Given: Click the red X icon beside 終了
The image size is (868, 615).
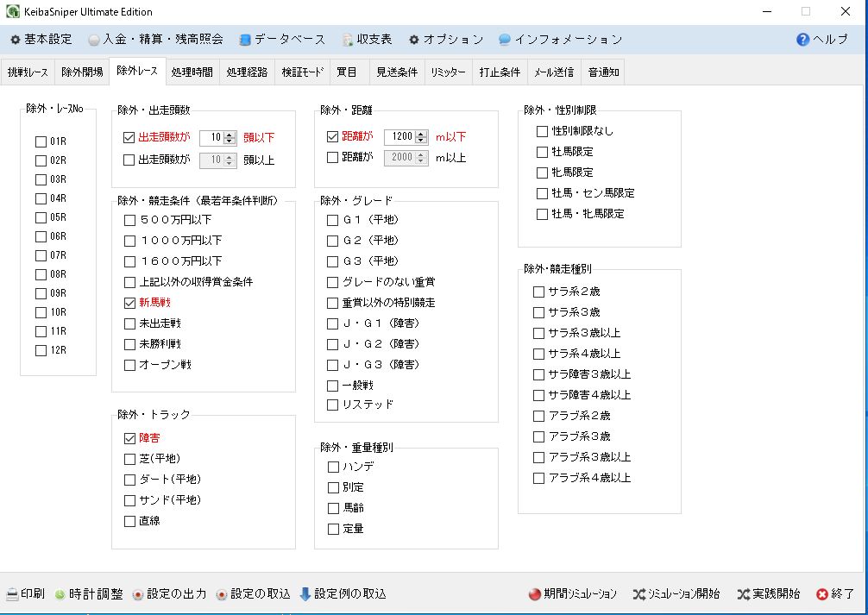Looking at the screenshot, I should coord(822,594).
